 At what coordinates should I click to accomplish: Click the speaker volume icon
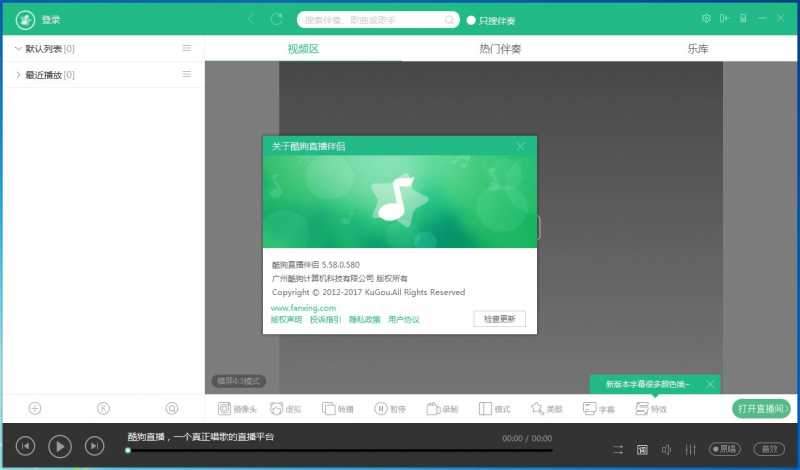(666, 450)
